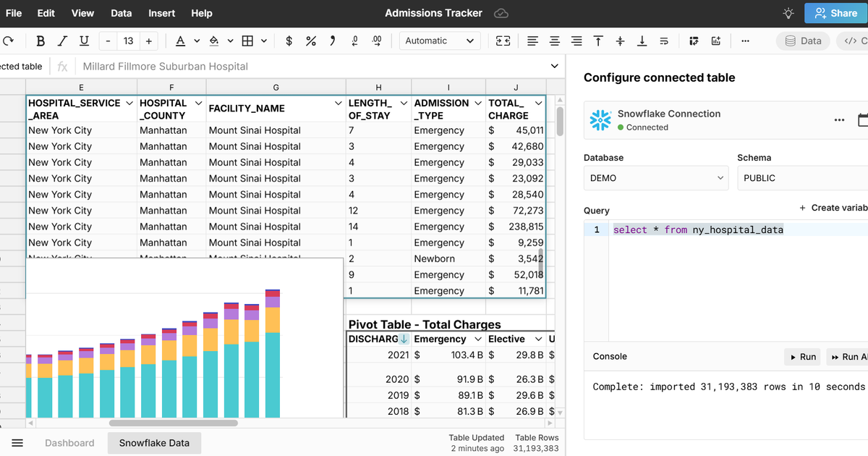868x456 pixels.
Task: Open the text color dropdown arrow
Action: tap(197, 41)
